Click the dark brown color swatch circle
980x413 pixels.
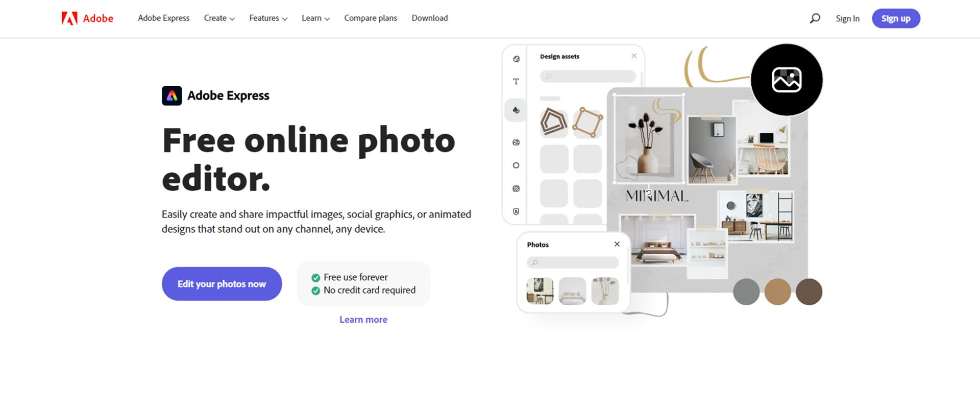coord(809,291)
